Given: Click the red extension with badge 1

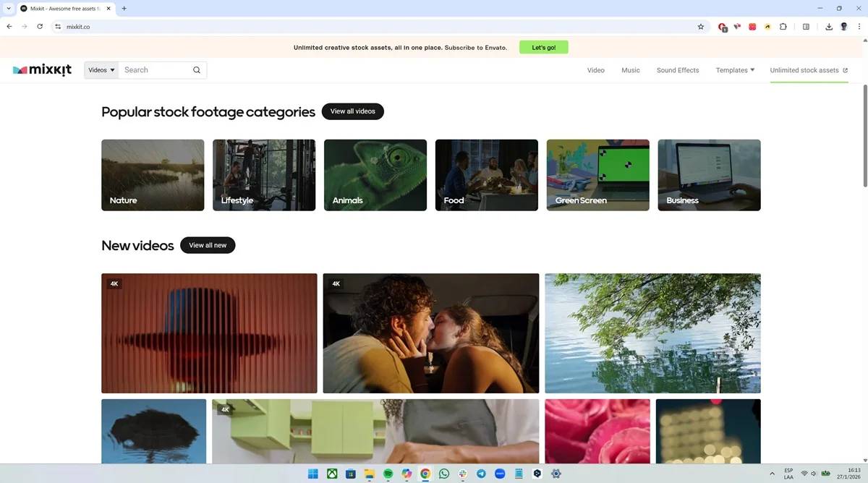Looking at the screenshot, I should pyautogui.click(x=722, y=27).
